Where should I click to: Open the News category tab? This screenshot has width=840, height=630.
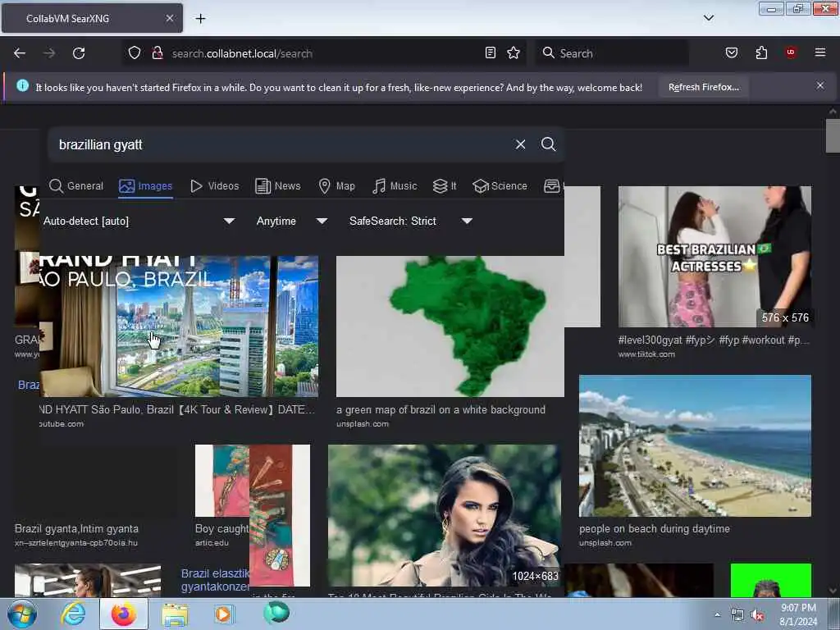pyautogui.click(x=277, y=186)
